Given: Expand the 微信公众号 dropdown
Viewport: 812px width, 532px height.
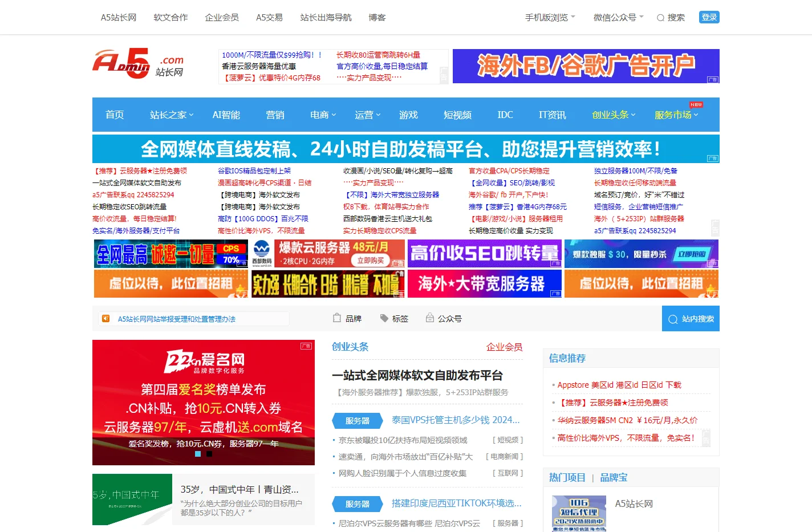Looking at the screenshot, I should (x=619, y=18).
